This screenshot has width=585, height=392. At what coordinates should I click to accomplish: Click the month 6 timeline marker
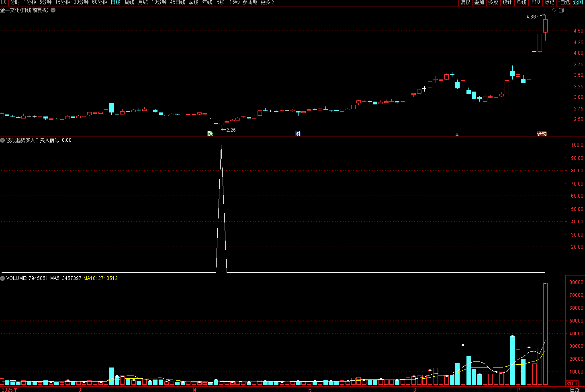(414, 390)
